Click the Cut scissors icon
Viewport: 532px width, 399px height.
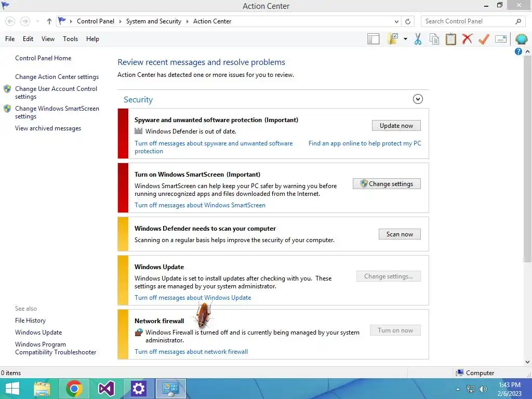tap(418, 39)
